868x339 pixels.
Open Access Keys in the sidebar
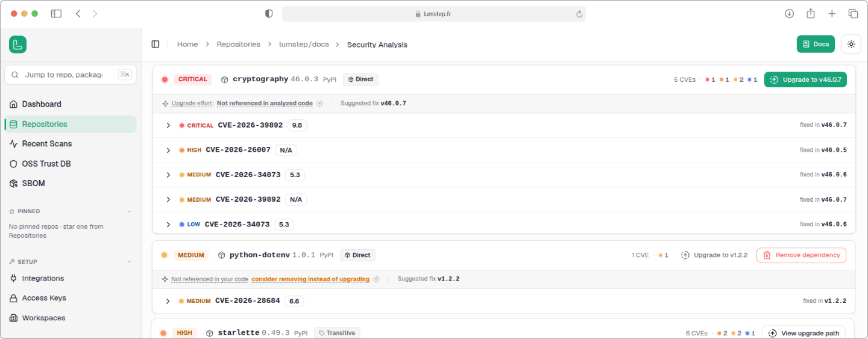(x=71, y=298)
